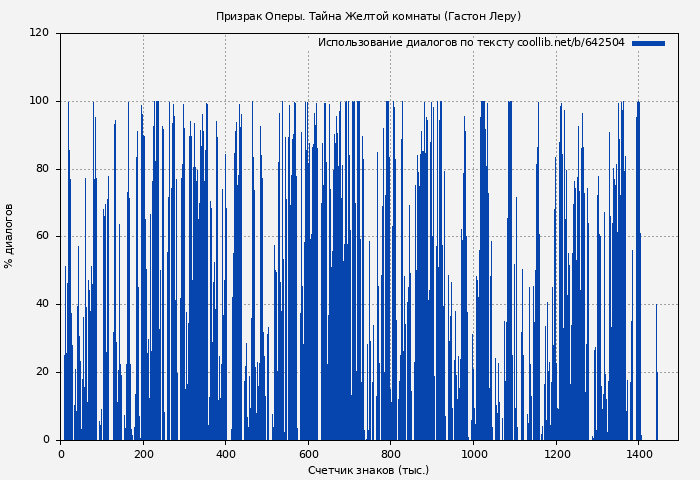700x480 pixels.
Task: Select the legend text mentioning coollib.net/b/642504
Action: tap(471, 43)
